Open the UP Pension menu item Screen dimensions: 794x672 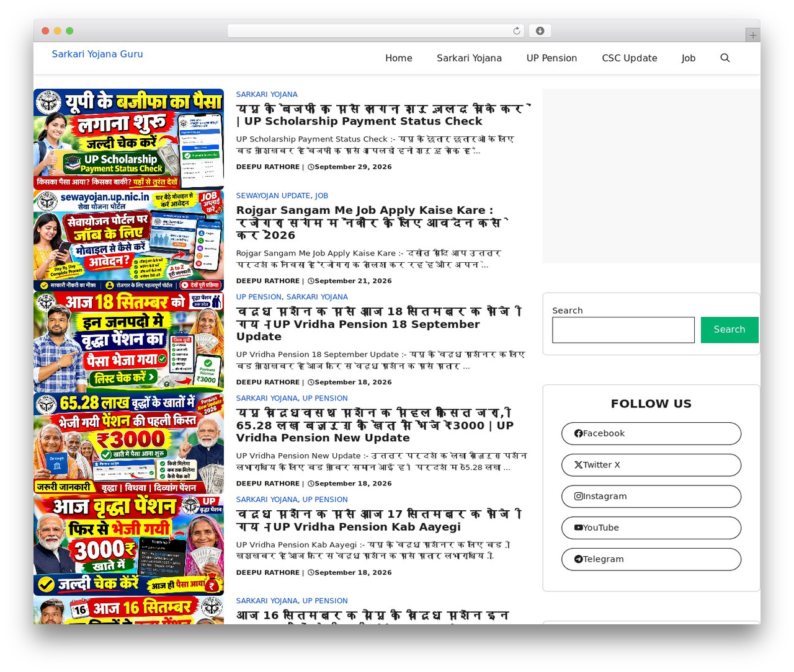pos(551,58)
